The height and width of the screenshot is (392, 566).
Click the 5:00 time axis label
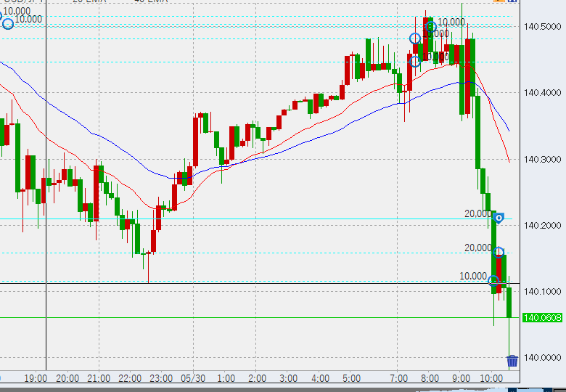[351, 378]
